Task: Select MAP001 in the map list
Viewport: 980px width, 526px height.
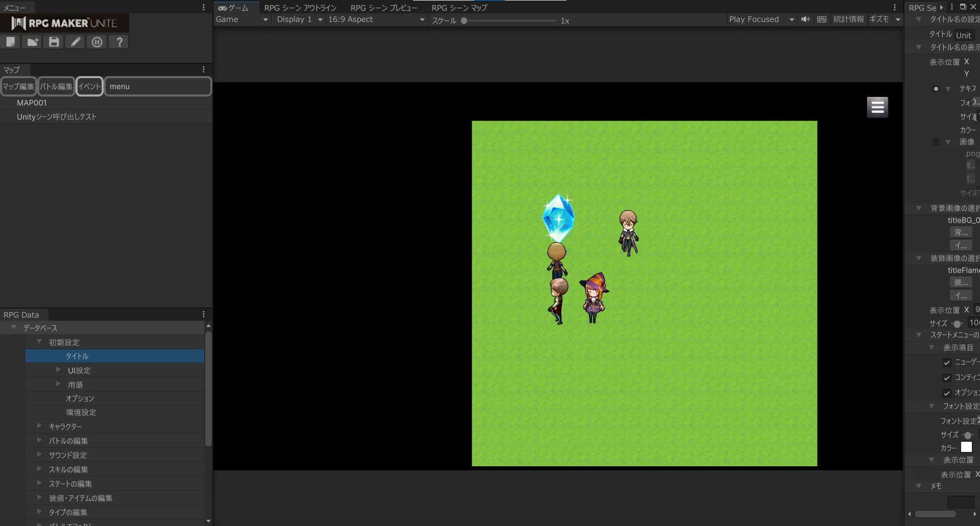Action: [32, 103]
